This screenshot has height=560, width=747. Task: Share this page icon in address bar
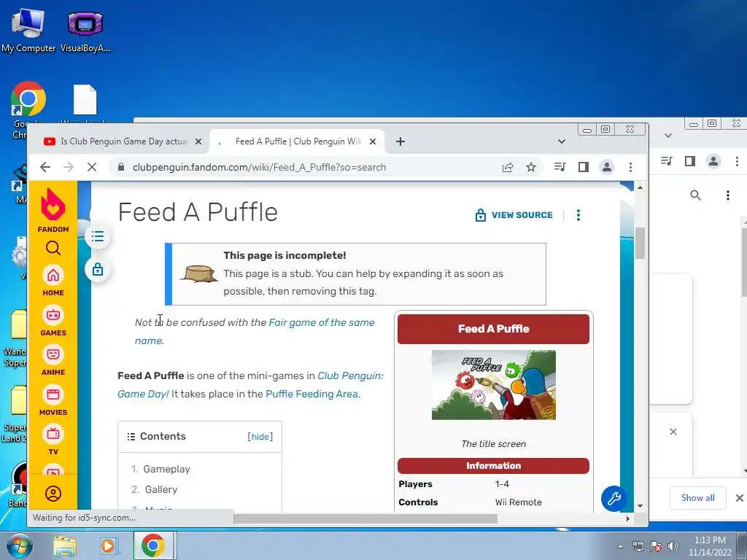click(508, 167)
